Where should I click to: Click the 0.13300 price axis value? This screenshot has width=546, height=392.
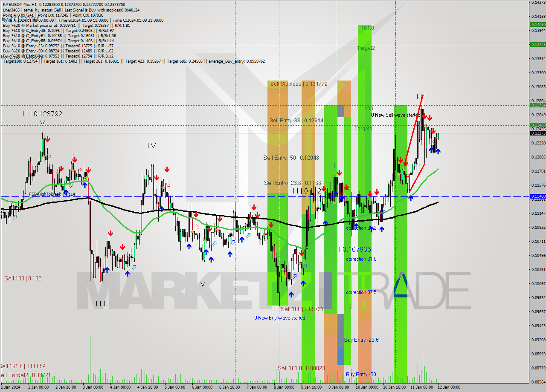point(538,72)
